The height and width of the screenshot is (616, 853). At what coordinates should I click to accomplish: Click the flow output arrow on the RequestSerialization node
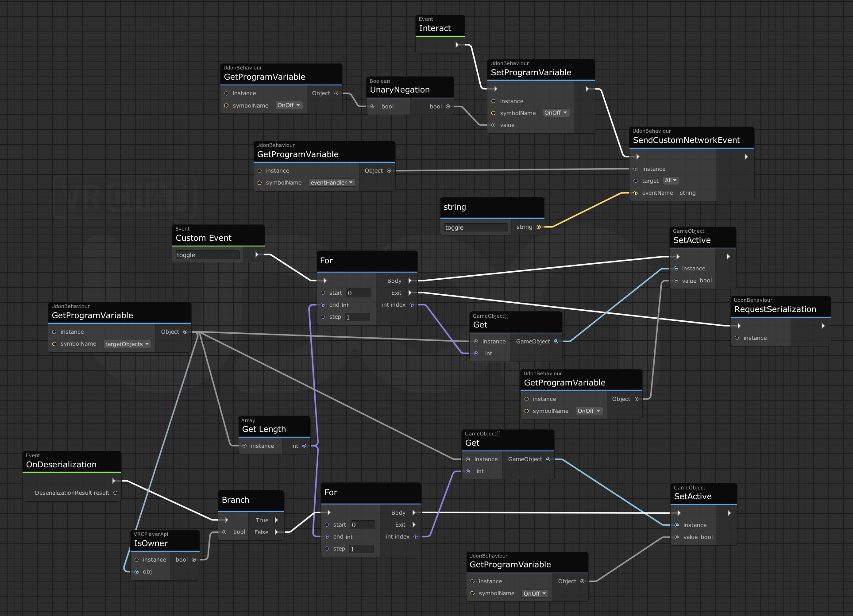click(x=823, y=326)
